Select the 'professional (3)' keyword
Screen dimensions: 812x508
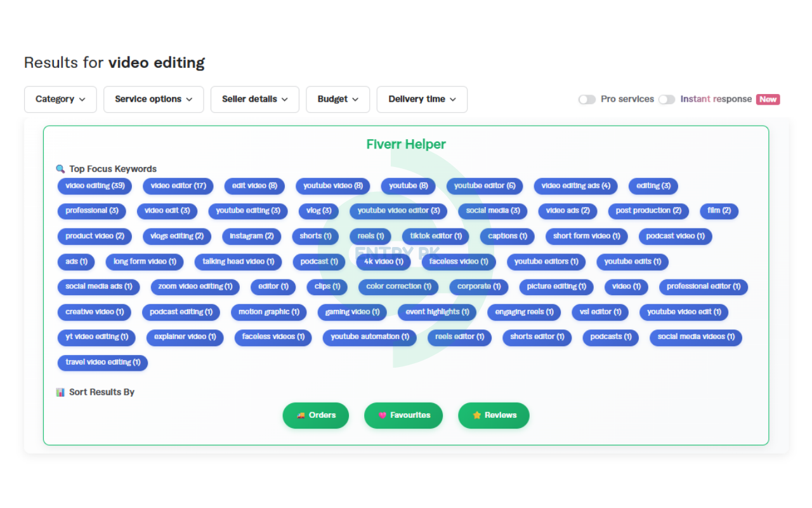click(x=92, y=211)
